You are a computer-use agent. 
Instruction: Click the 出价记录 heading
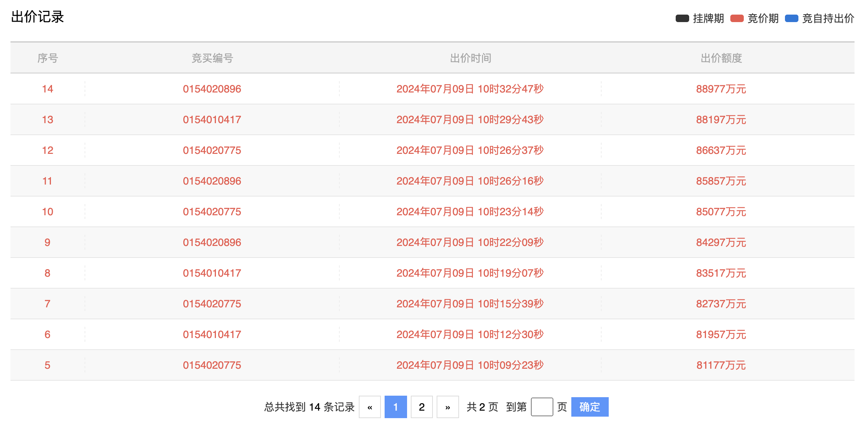coord(37,17)
